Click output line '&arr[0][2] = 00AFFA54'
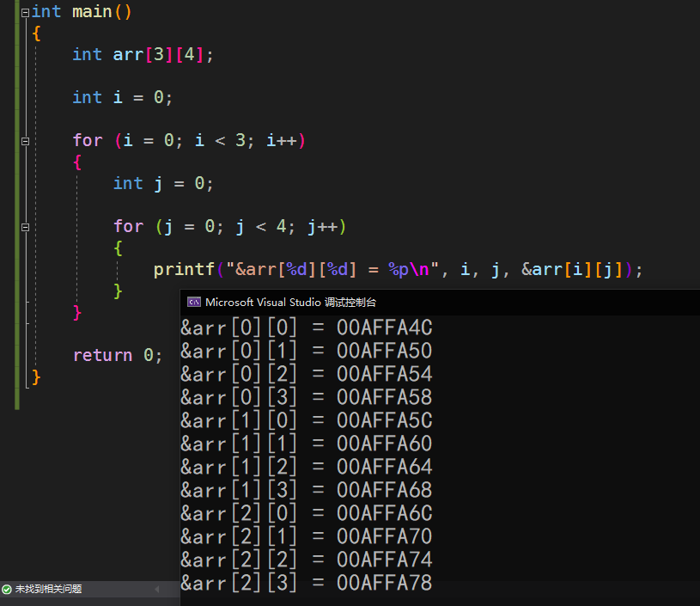The width and height of the screenshot is (700, 606). (307, 374)
